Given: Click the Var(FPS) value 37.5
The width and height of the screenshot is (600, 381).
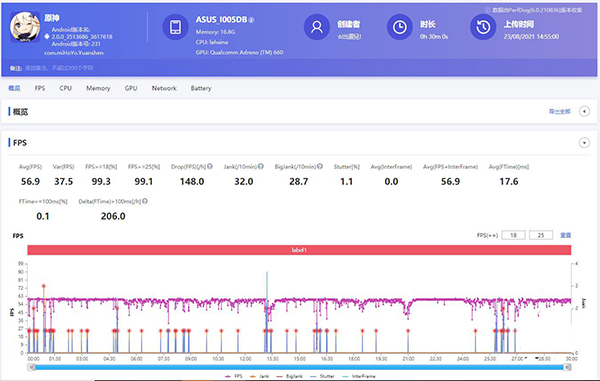Looking at the screenshot, I should pyautogui.click(x=64, y=181).
